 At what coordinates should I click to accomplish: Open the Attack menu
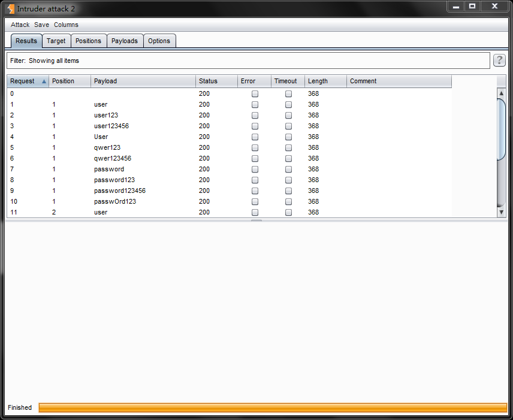click(20, 25)
